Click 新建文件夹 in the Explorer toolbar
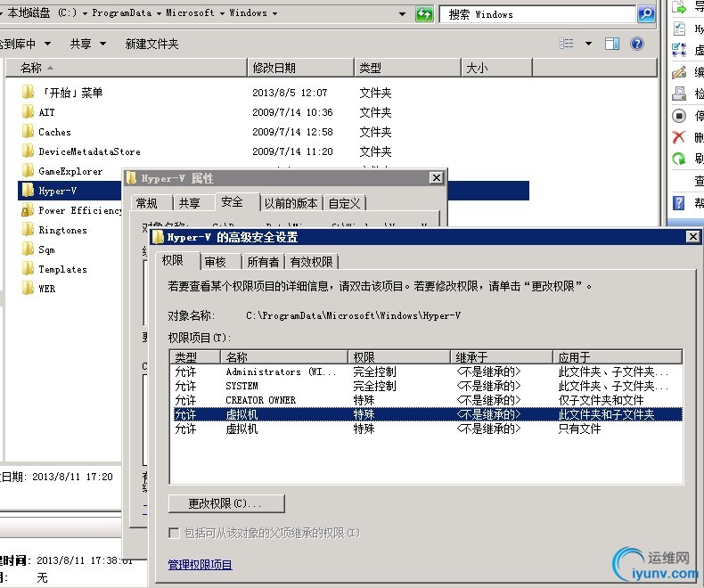 [x=151, y=44]
